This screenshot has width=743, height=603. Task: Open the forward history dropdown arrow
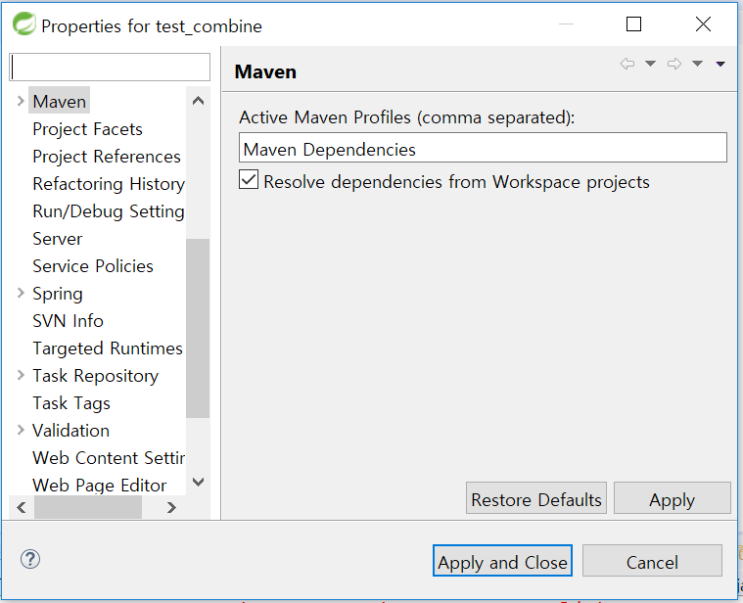[697, 63]
